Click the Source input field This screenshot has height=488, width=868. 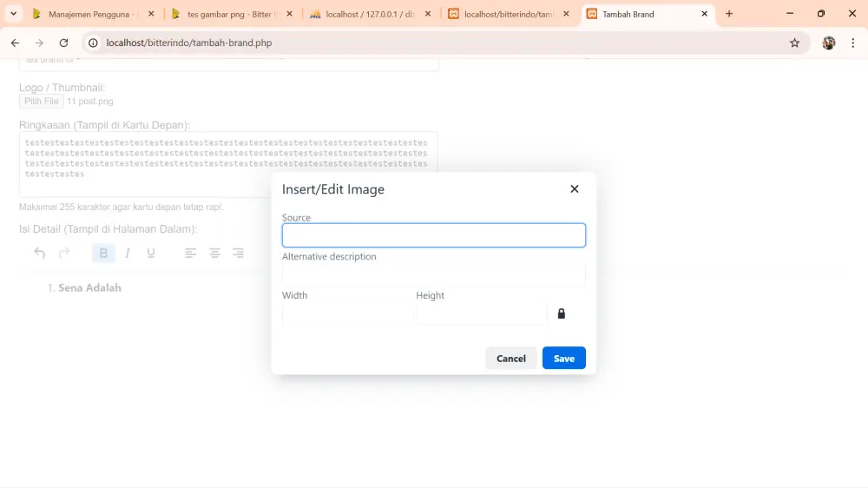[x=433, y=235]
